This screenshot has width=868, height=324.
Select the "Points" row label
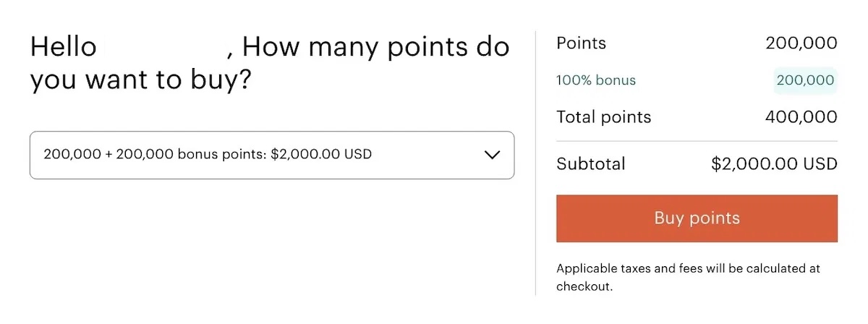point(581,43)
